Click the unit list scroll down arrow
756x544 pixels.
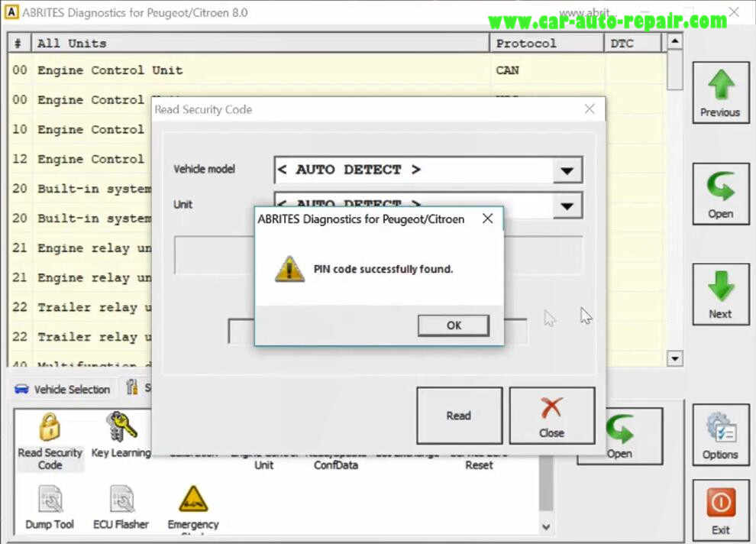pyautogui.click(x=675, y=358)
